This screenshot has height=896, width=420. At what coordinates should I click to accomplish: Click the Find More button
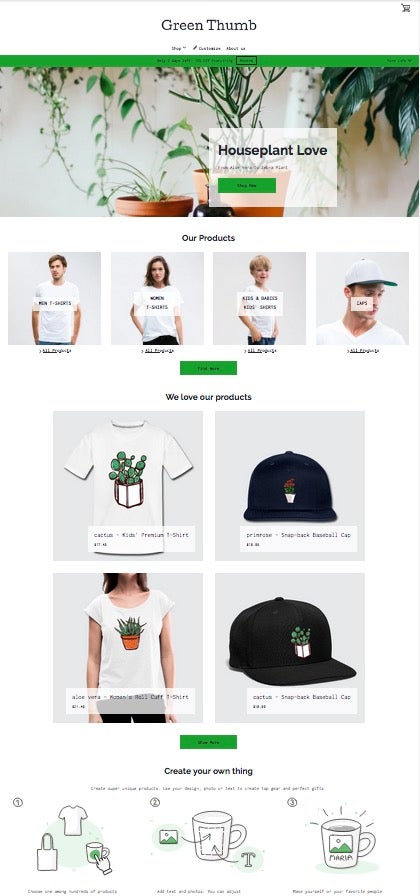click(x=208, y=368)
